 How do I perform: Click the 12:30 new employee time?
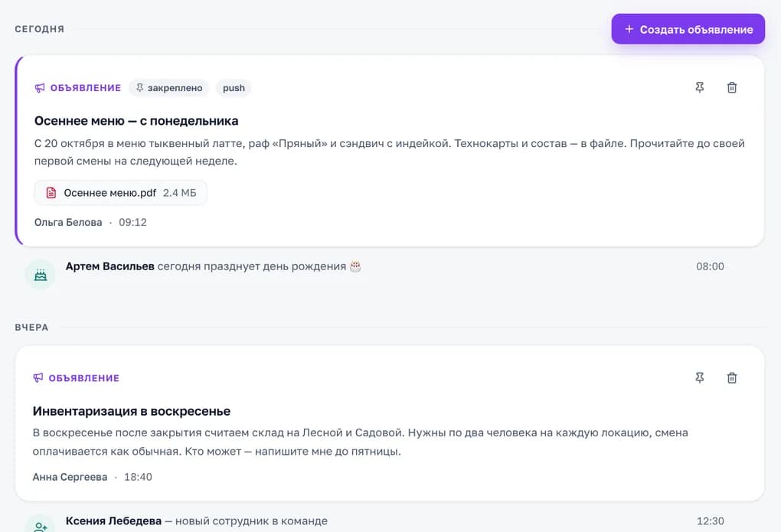tap(711, 521)
